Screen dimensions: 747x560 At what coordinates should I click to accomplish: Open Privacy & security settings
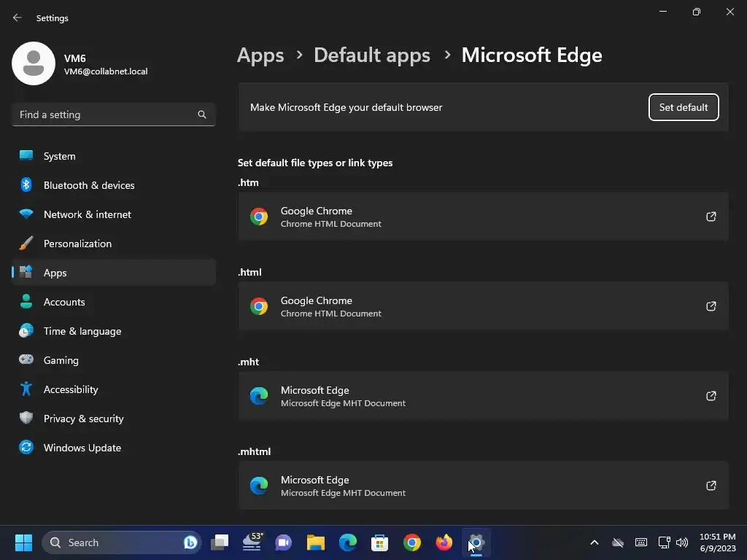113,419
